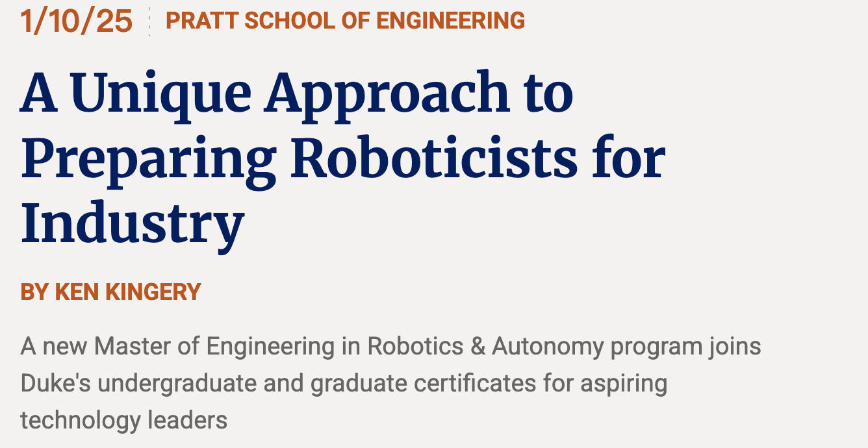
Task: Click the word "ENGINEERING" in the category label
Action: click(451, 21)
